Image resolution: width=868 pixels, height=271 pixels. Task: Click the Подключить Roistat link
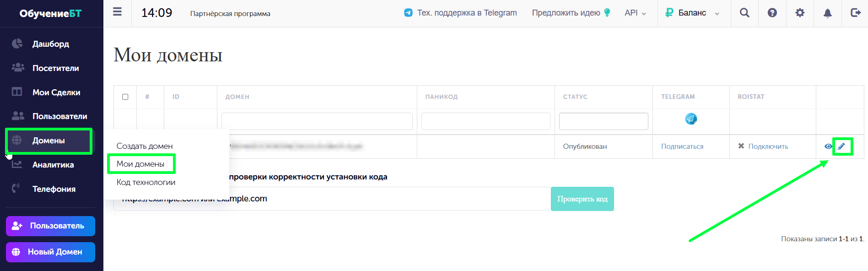(768, 146)
